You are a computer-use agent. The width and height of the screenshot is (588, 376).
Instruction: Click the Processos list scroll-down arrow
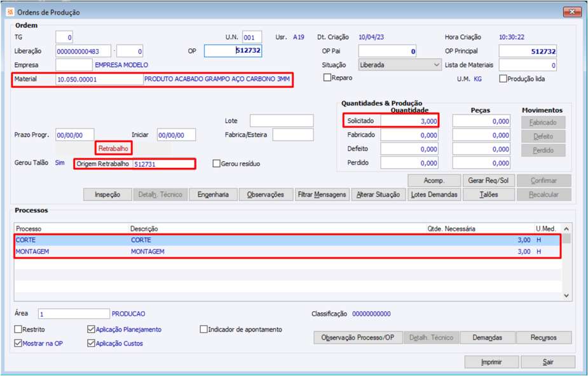pyautogui.click(x=566, y=296)
